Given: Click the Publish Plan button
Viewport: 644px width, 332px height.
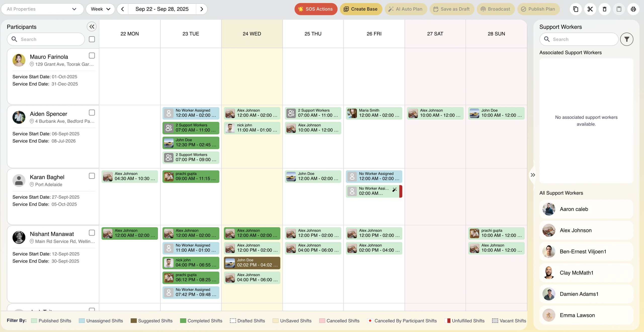Looking at the screenshot, I should (538, 9).
